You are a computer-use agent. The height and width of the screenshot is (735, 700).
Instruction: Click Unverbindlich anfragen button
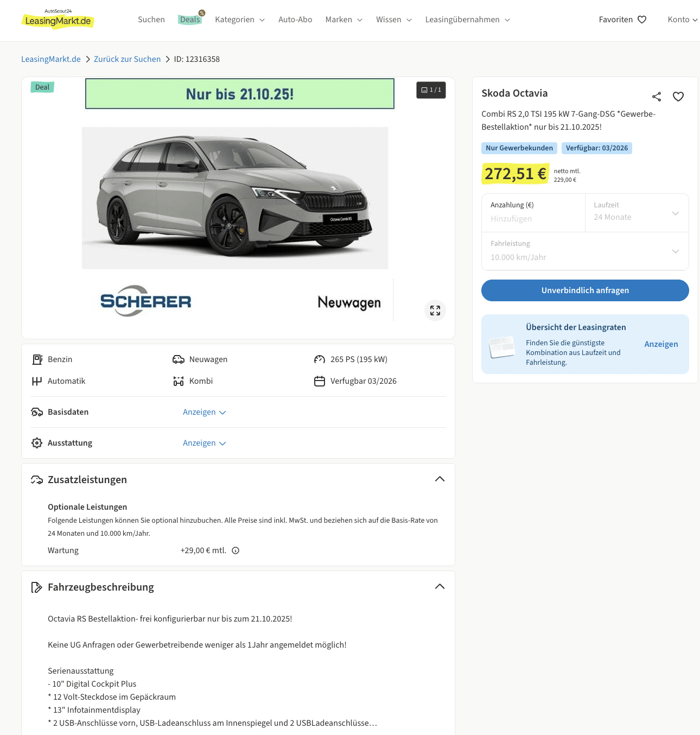tap(585, 290)
